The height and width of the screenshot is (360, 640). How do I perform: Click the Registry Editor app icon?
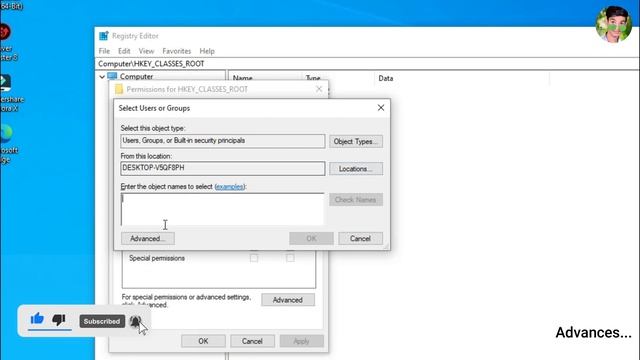coord(104,36)
